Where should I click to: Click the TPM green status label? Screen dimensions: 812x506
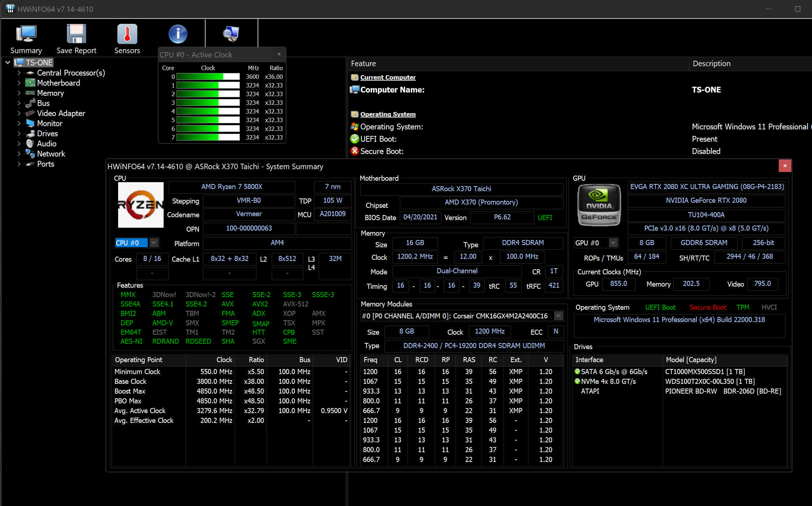tap(743, 307)
